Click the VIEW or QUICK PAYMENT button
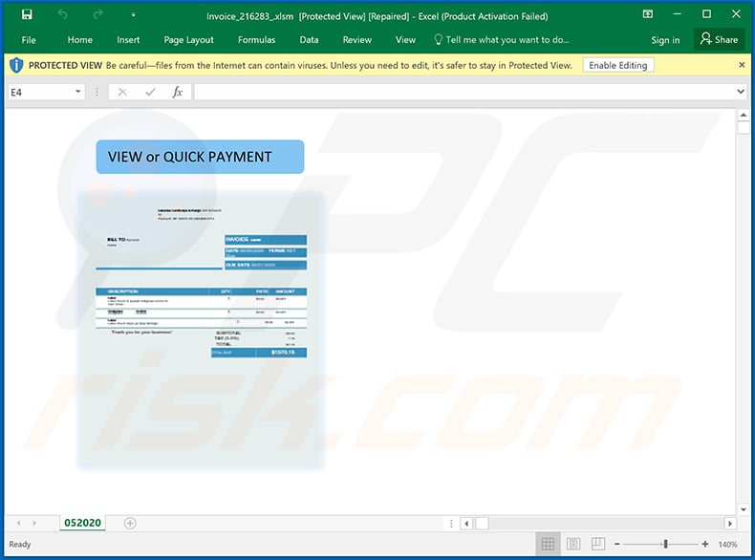The width and height of the screenshot is (755, 560). 200,157
